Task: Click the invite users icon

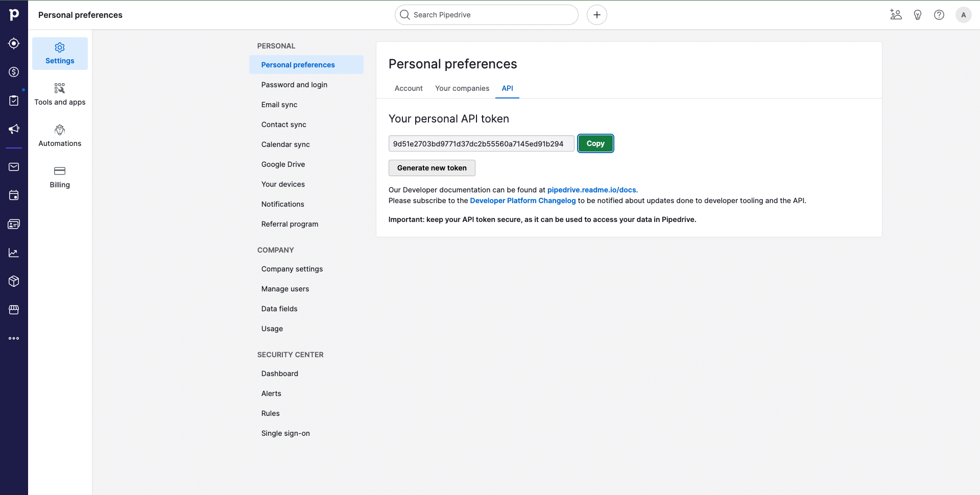Action: (x=896, y=15)
